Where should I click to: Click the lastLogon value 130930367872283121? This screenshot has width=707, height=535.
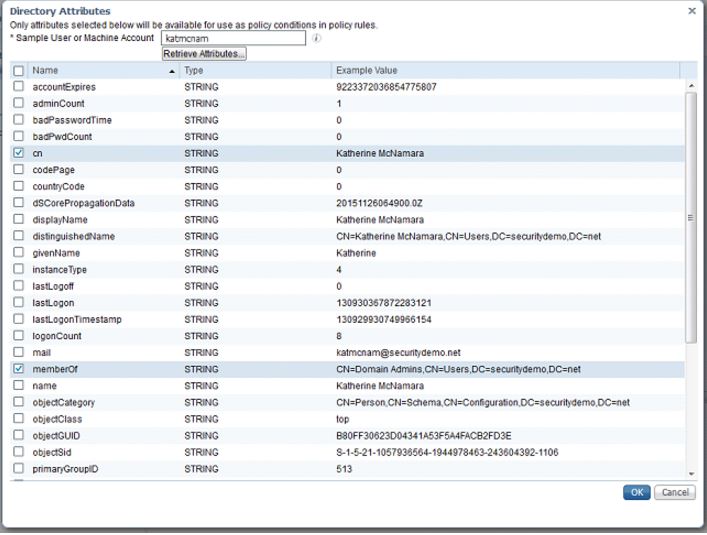384,303
